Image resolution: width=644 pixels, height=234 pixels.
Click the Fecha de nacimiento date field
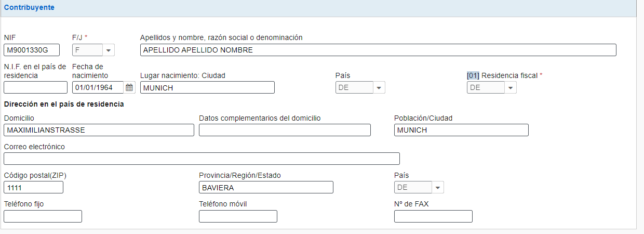[98, 88]
